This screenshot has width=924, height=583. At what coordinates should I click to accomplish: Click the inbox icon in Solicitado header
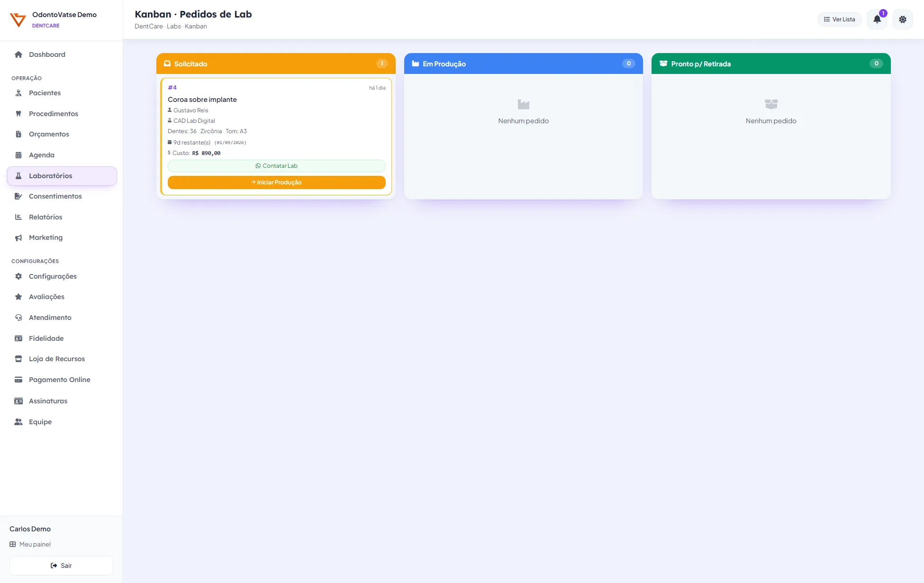pos(167,64)
